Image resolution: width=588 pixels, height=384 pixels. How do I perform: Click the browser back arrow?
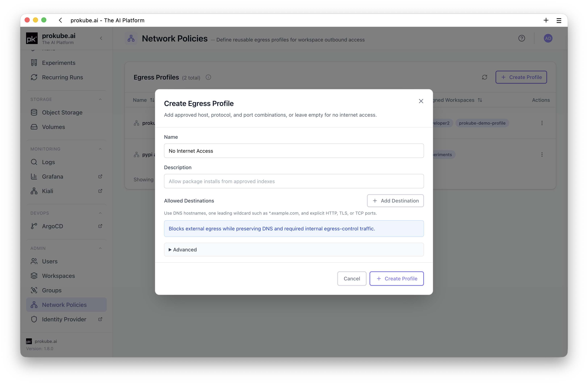tap(60, 20)
